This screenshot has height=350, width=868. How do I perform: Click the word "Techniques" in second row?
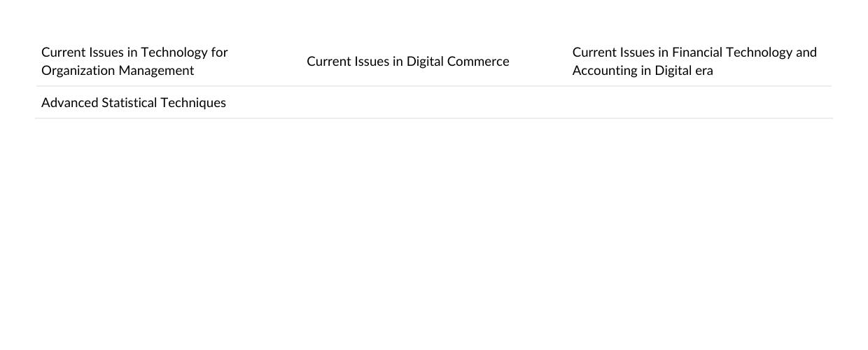click(193, 103)
